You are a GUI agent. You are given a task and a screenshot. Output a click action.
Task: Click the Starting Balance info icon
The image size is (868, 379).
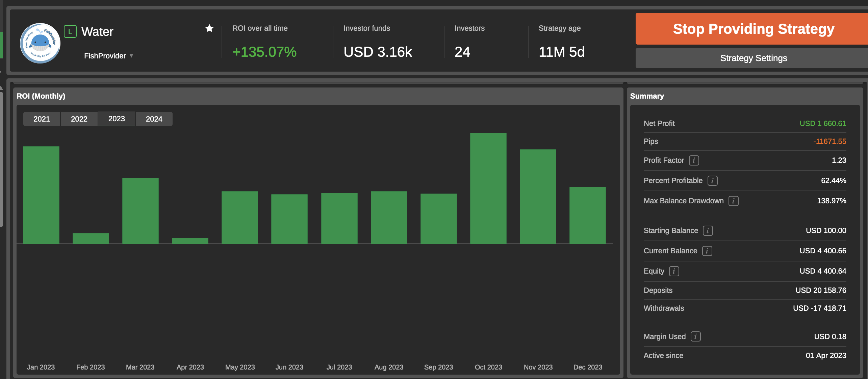708,231
